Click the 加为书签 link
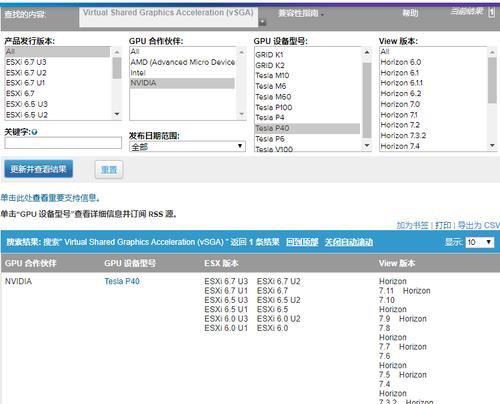The image size is (500, 404). (x=412, y=225)
